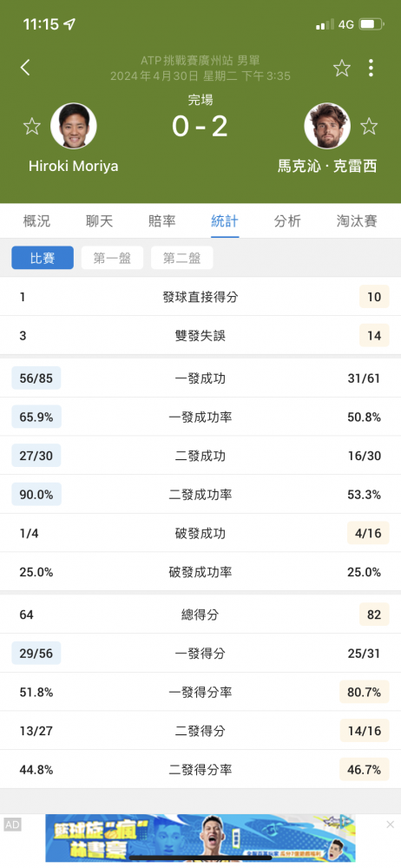Open 馬克沁·克雷西 player avatar

327,126
